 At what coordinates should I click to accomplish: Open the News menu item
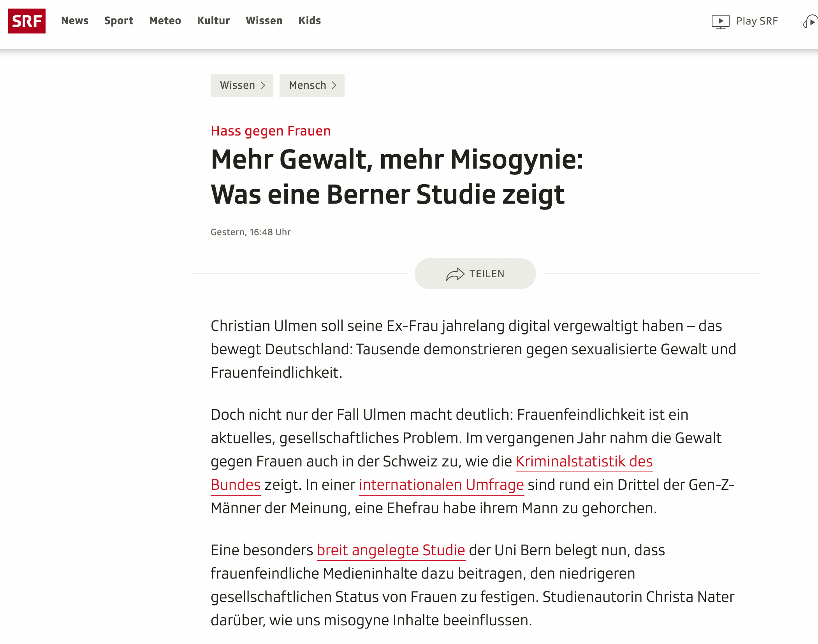tap(75, 21)
